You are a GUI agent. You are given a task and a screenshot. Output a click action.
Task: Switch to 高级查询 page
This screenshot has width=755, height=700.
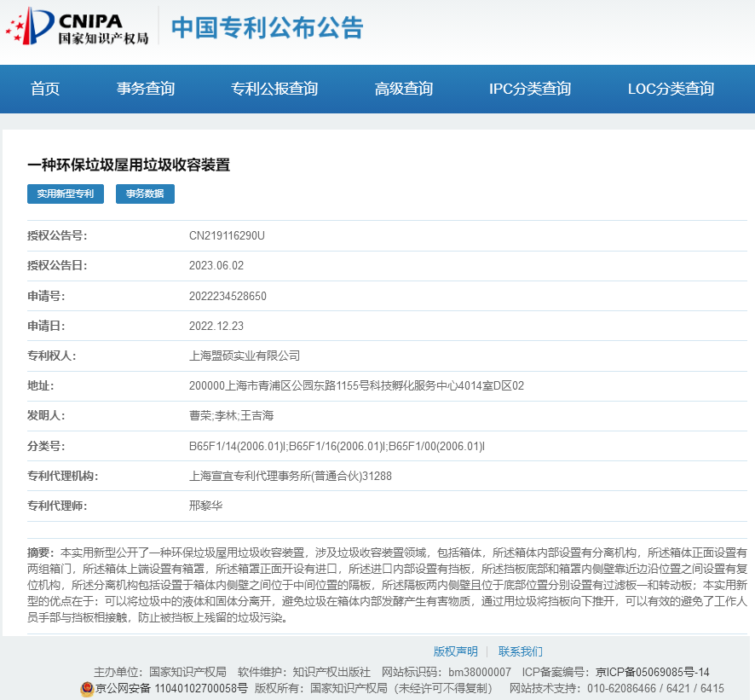pos(404,89)
